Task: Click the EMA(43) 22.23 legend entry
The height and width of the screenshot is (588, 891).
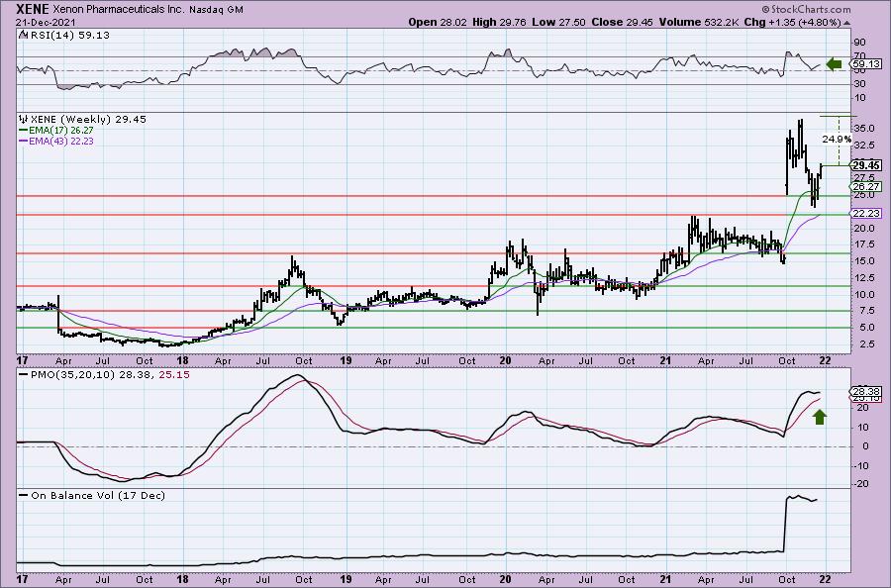Action: click(x=61, y=141)
